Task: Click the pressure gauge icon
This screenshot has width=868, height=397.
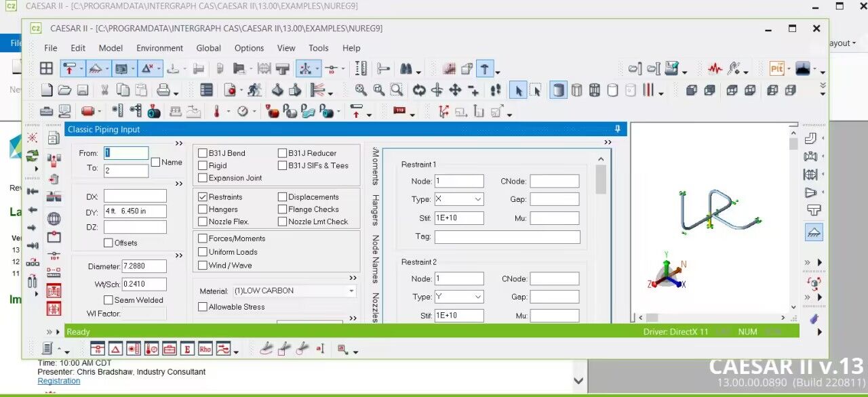Action: point(243,112)
